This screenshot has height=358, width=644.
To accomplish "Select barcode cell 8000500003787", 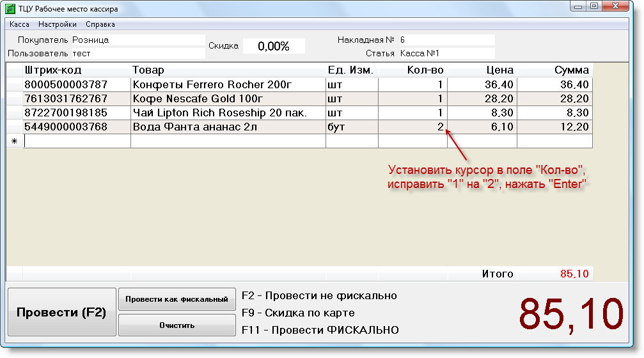I will pos(77,84).
